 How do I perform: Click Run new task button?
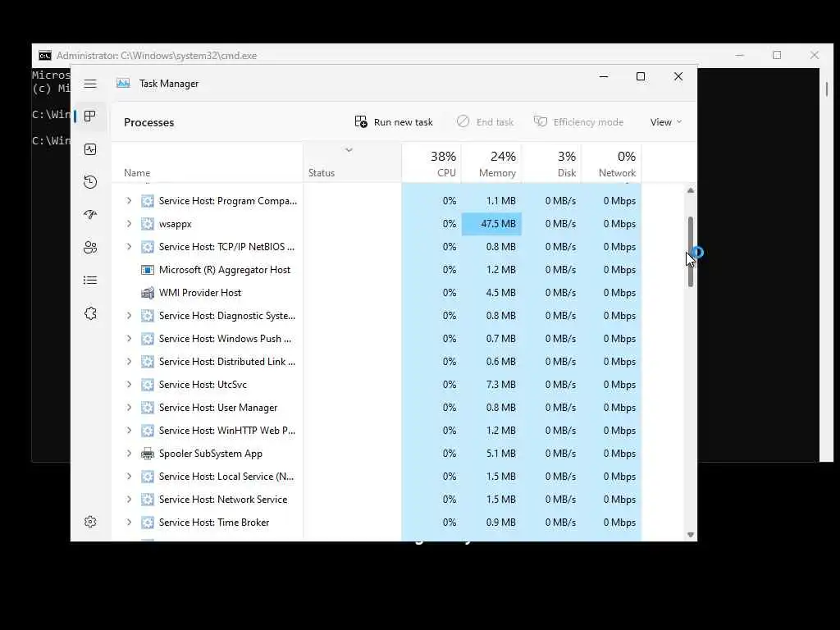393,122
